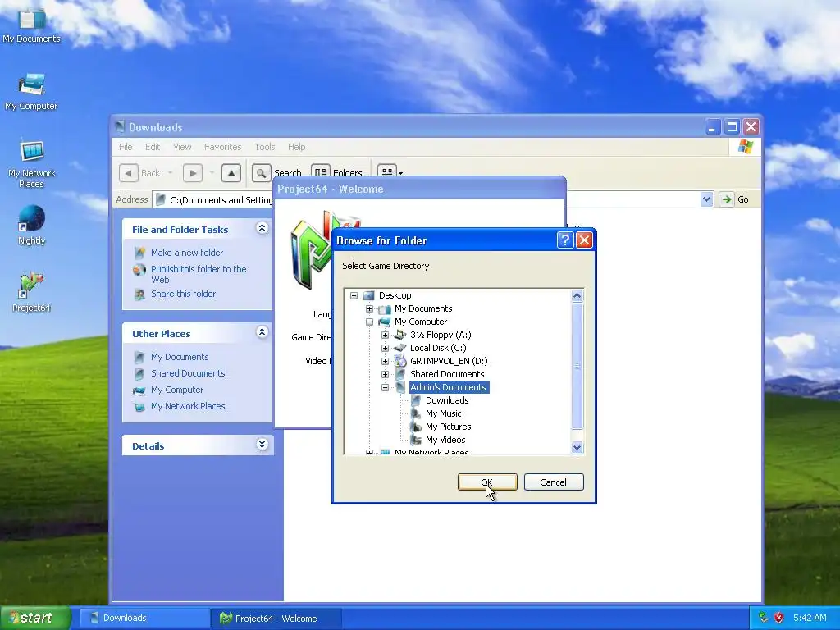840x630 pixels.
Task: Click the Go arrow beside address bar
Action: (726, 199)
